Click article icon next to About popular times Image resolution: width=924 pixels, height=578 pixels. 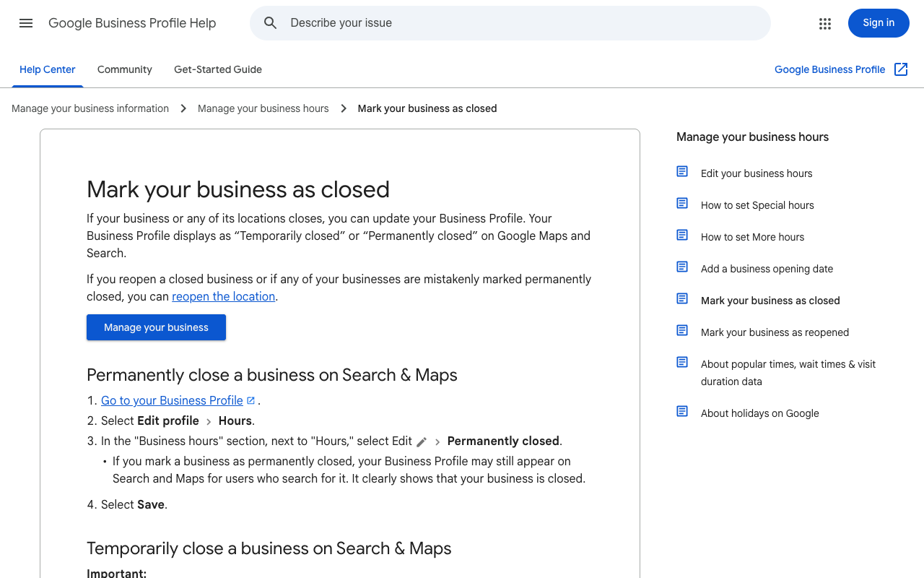[682, 362]
